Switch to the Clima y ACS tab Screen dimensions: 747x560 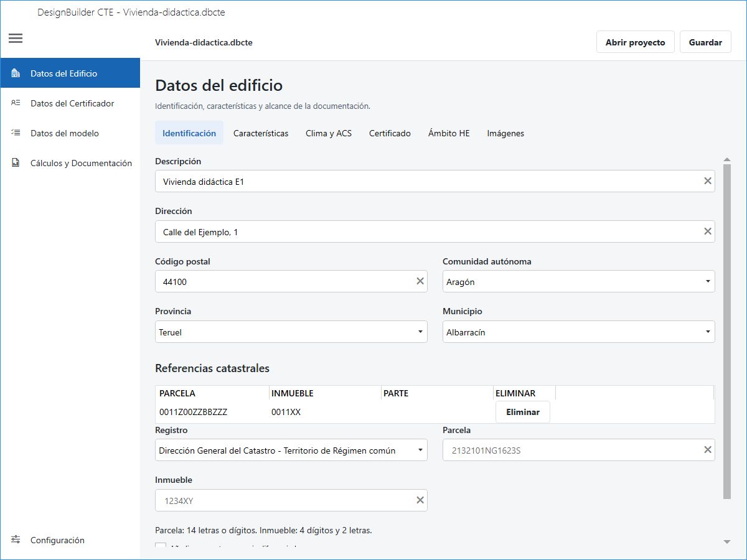click(x=329, y=133)
